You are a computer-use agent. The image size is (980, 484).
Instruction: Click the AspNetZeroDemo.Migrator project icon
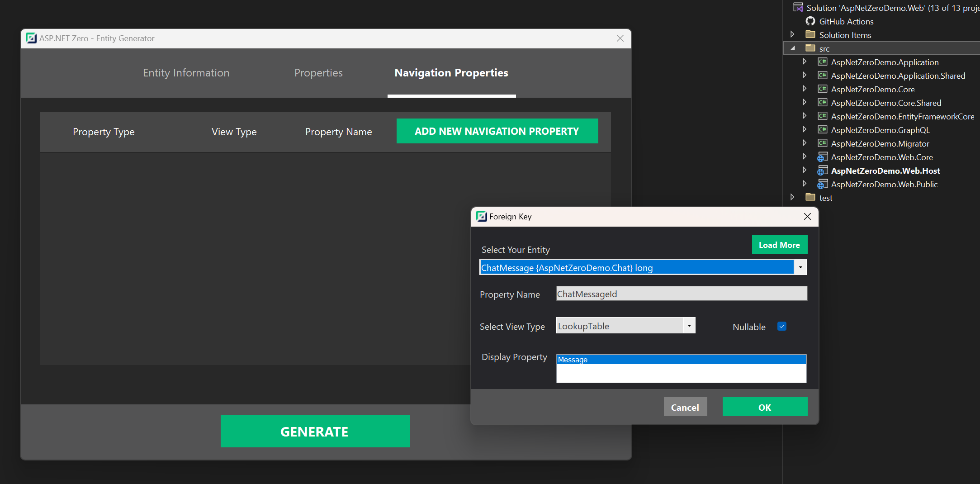823,143
